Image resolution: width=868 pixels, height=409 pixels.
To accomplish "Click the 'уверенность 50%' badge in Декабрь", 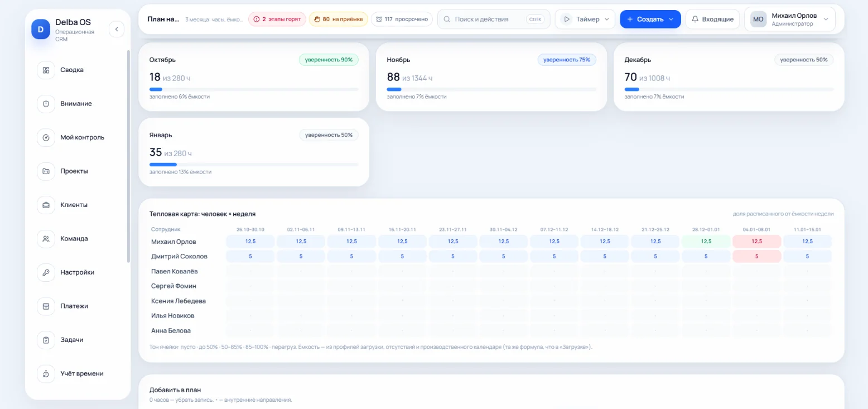I will pyautogui.click(x=804, y=60).
